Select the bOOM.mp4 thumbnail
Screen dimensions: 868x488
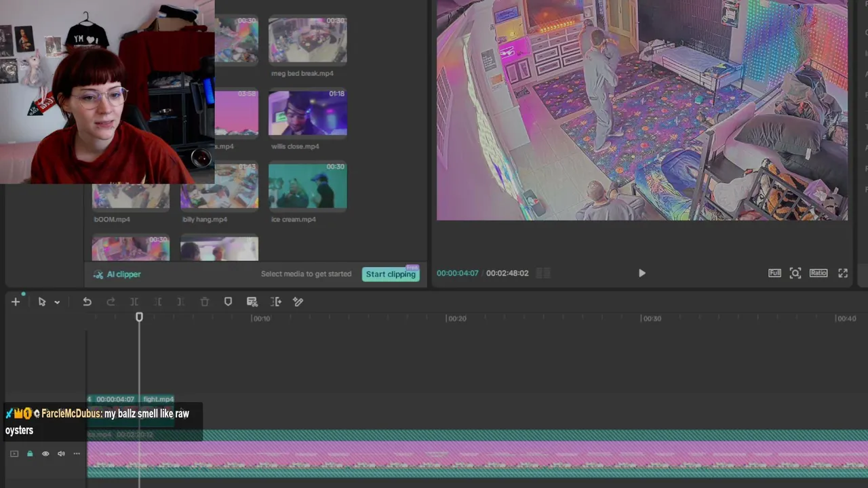click(x=131, y=196)
